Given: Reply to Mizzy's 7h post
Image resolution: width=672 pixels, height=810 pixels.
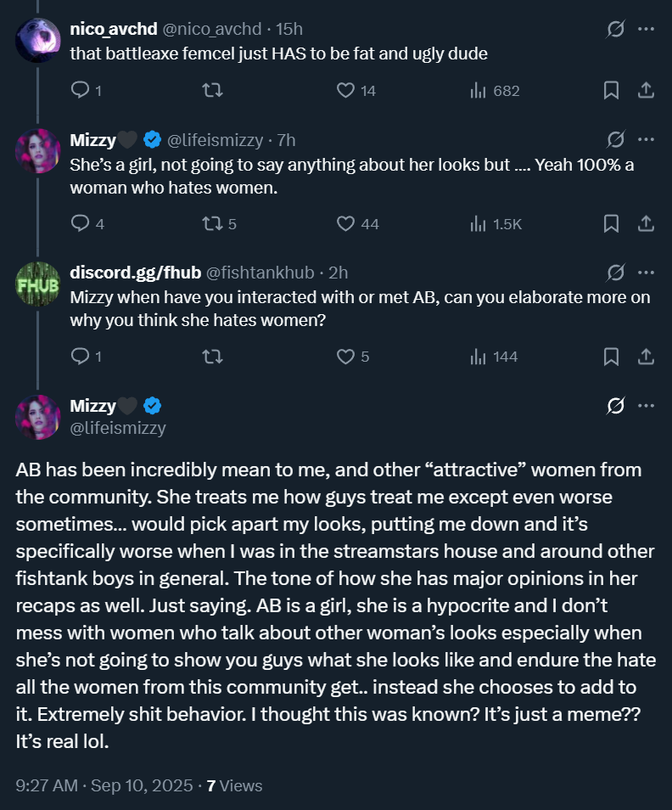Looking at the screenshot, I should (81, 223).
